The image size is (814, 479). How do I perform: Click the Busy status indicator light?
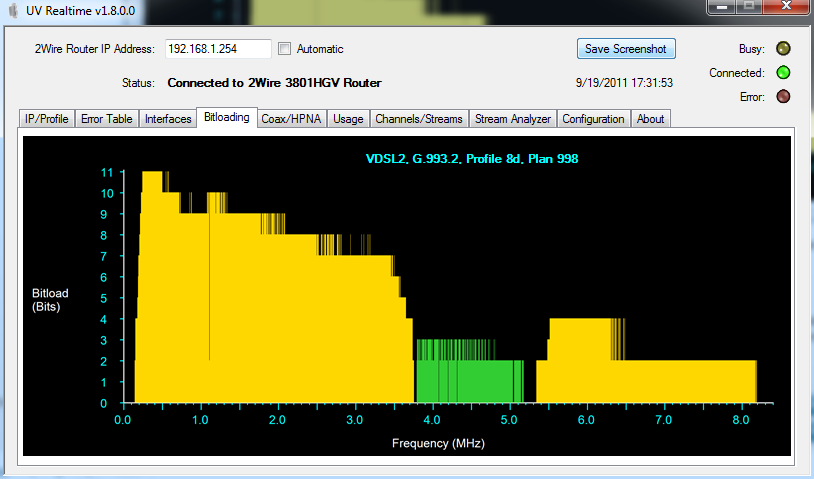(x=784, y=49)
